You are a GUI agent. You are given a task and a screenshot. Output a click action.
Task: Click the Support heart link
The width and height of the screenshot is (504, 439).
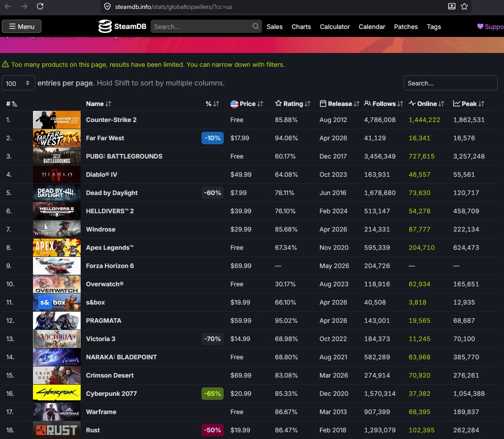490,27
